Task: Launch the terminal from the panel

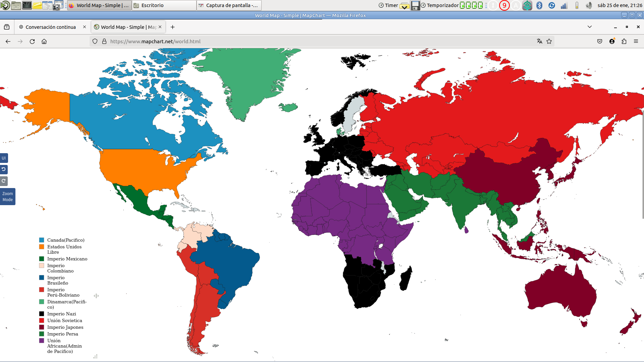Action: (x=27, y=5)
